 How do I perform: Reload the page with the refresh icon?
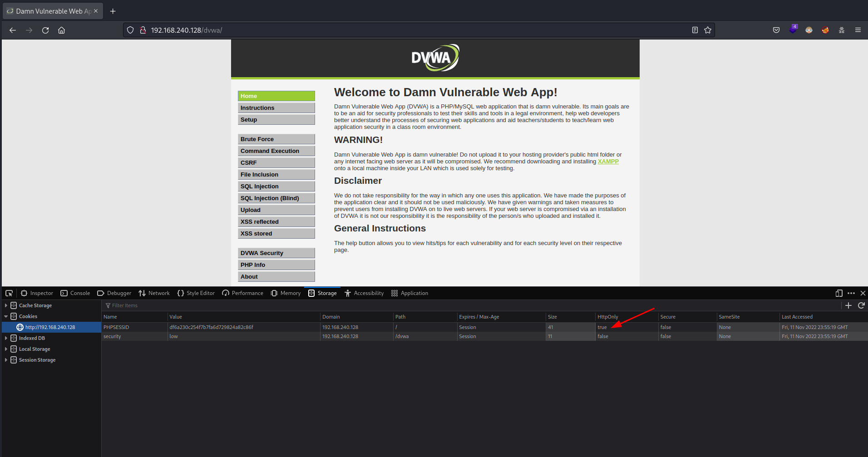click(45, 30)
